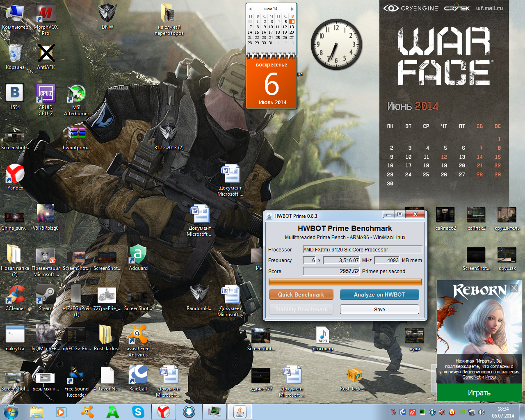Launch CCleaner from the desktop
This screenshot has width=525, height=420.
click(15, 298)
